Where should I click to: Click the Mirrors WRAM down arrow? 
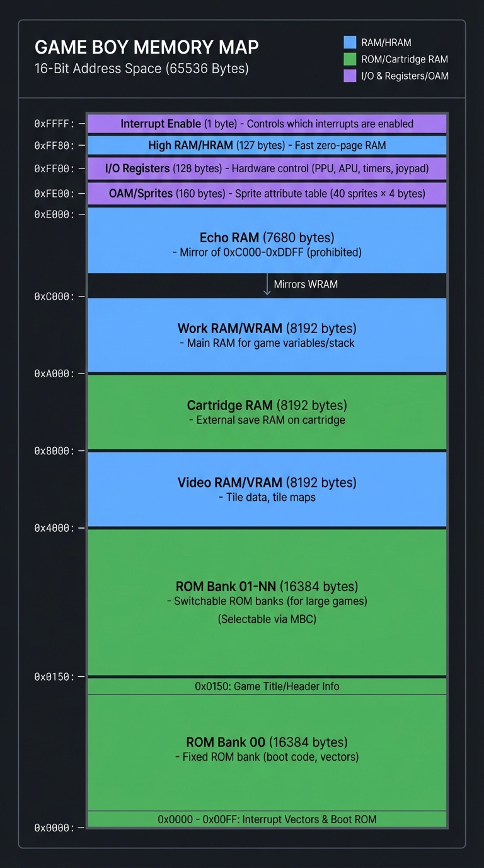tap(268, 284)
